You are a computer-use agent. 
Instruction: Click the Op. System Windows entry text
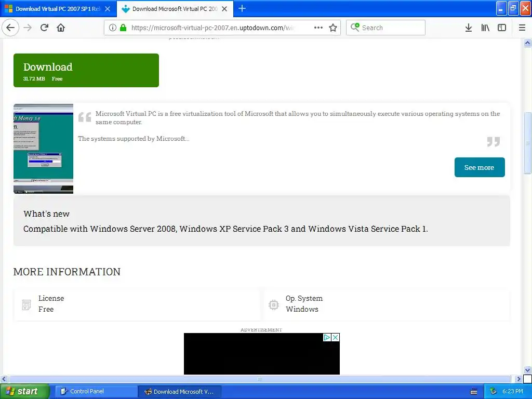(304, 303)
